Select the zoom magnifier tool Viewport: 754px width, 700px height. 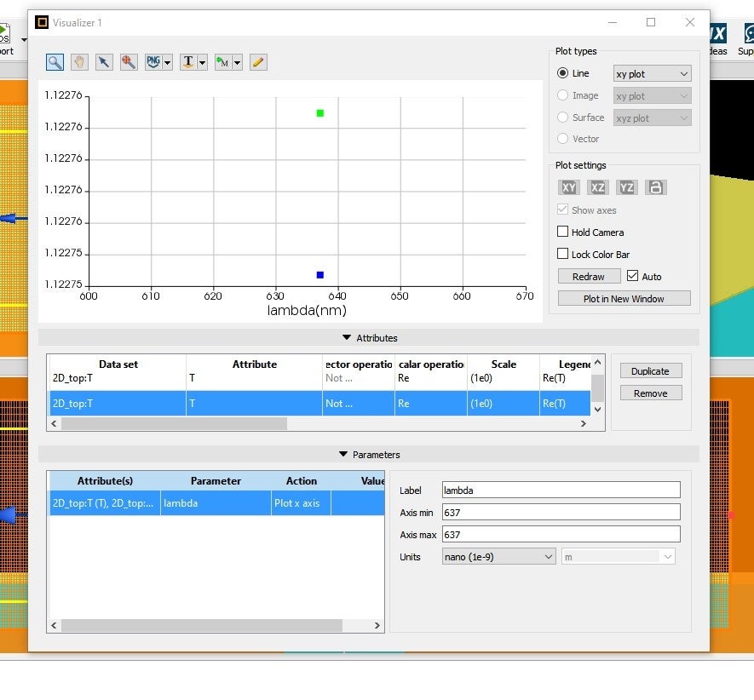tap(55, 62)
